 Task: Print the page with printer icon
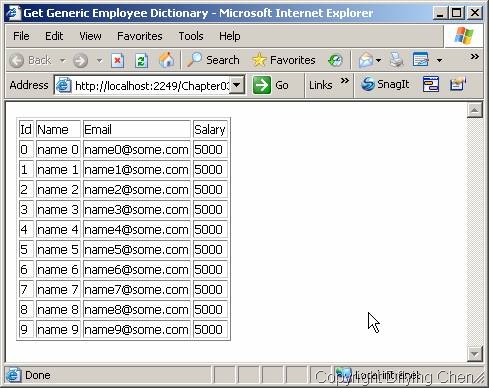396,60
